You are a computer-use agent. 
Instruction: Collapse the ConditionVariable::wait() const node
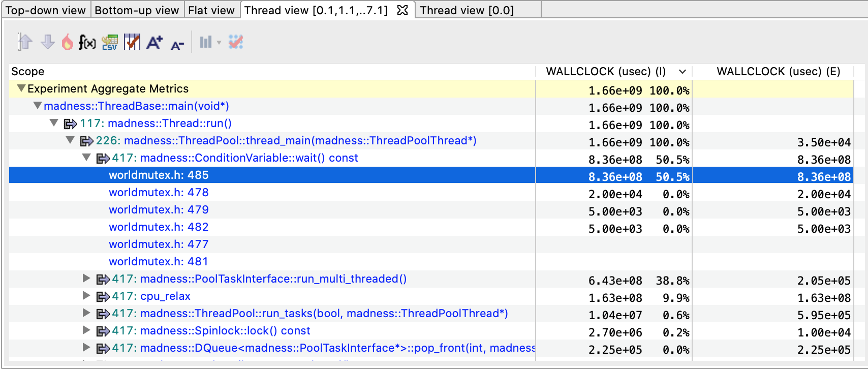86,158
